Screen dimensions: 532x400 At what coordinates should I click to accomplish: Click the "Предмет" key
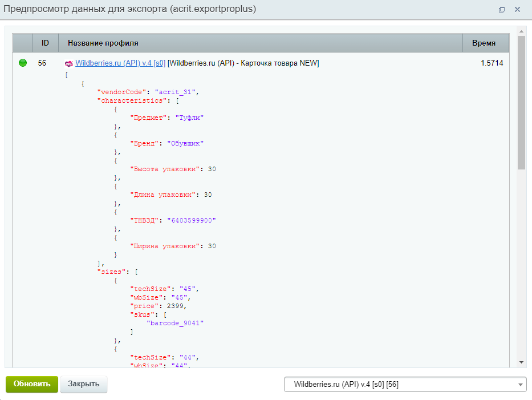pyautogui.click(x=149, y=118)
